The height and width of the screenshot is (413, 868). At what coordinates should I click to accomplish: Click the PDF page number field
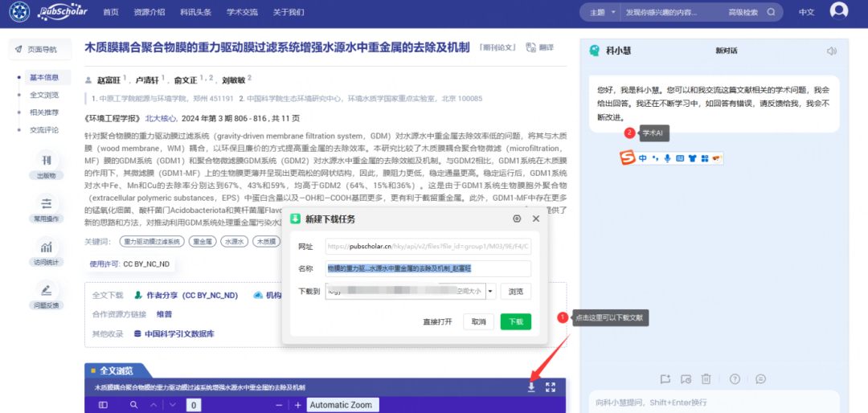point(194,405)
